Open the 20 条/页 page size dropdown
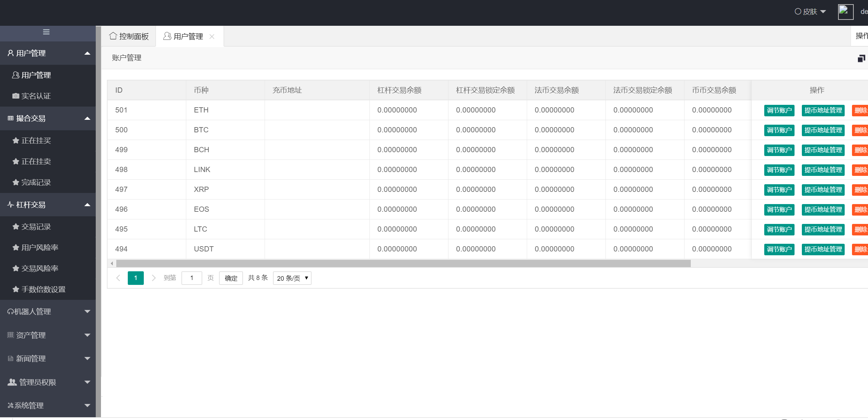Viewport: 868px width, 420px height. pos(292,278)
